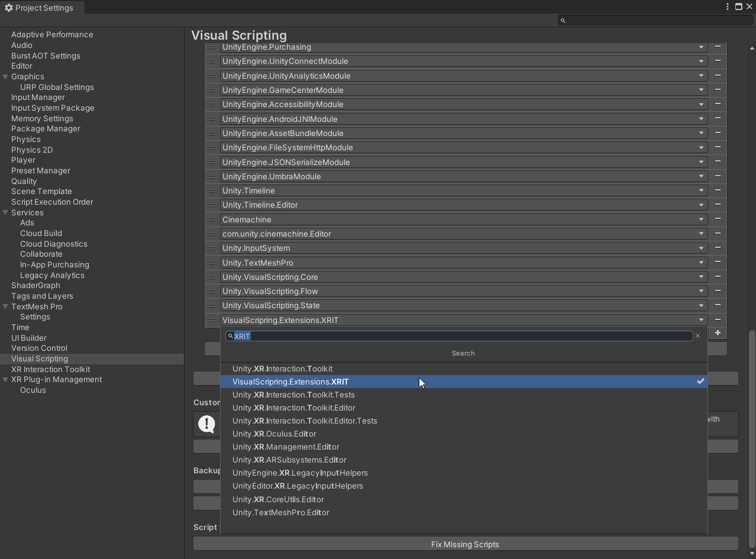756x559 pixels.
Task: Open the Project Settings tab
Action: (42, 8)
